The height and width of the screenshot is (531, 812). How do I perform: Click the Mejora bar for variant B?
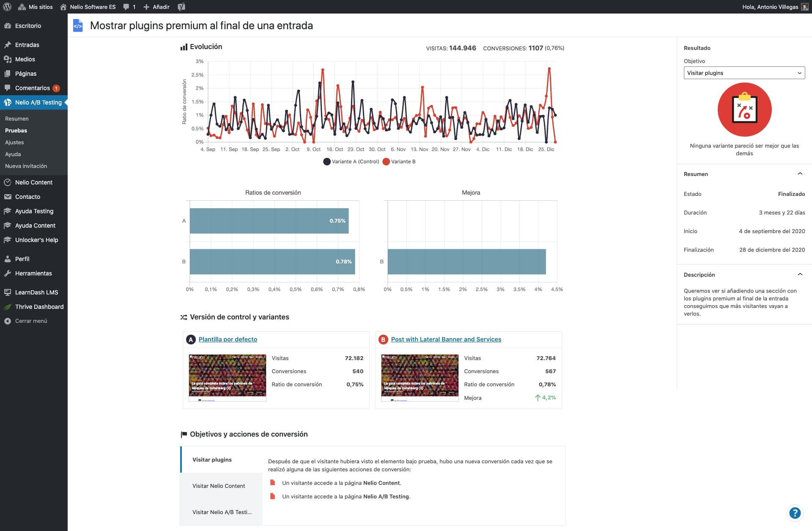click(x=466, y=262)
